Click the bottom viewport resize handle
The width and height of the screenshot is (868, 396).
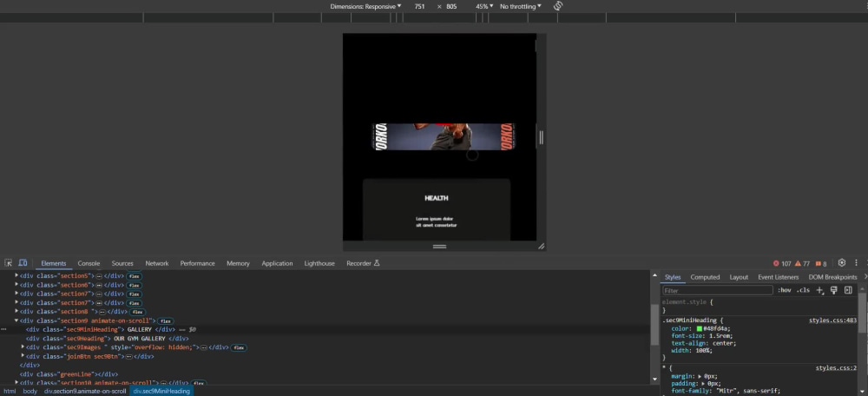(439, 246)
